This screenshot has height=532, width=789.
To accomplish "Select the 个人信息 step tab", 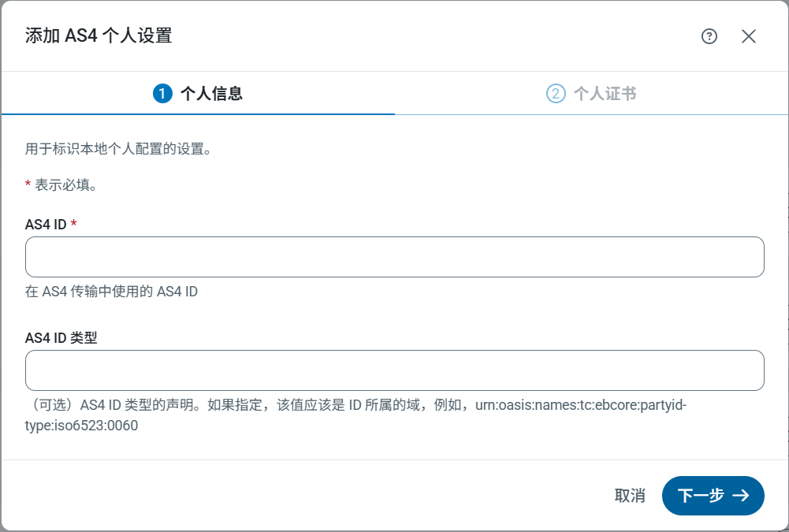I will 198,94.
